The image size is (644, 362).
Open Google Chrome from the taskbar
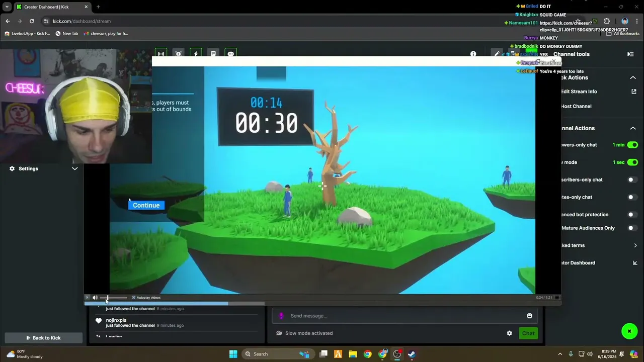click(x=368, y=354)
